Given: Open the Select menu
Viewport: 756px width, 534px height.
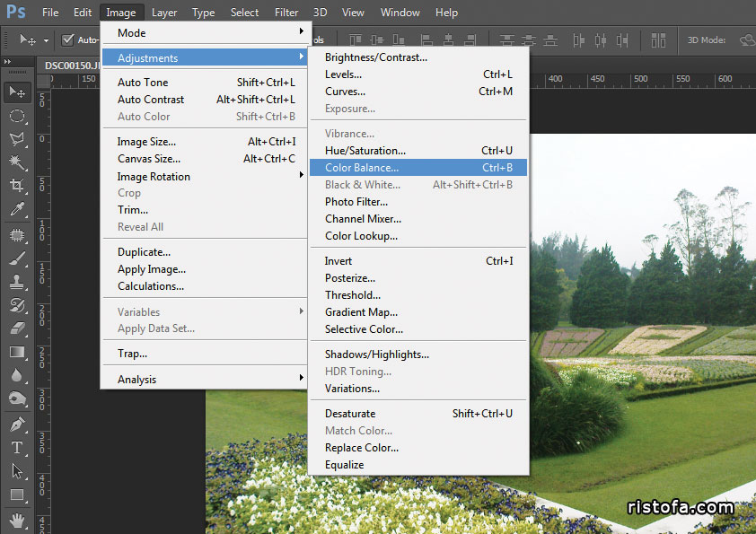Looking at the screenshot, I should (244, 13).
